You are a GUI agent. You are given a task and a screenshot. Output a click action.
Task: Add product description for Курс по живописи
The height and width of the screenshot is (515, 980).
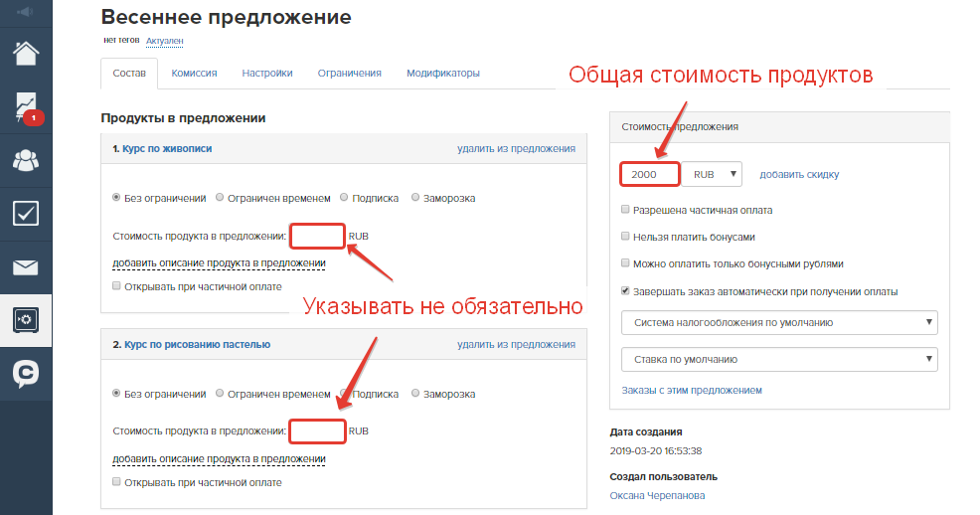(219, 263)
